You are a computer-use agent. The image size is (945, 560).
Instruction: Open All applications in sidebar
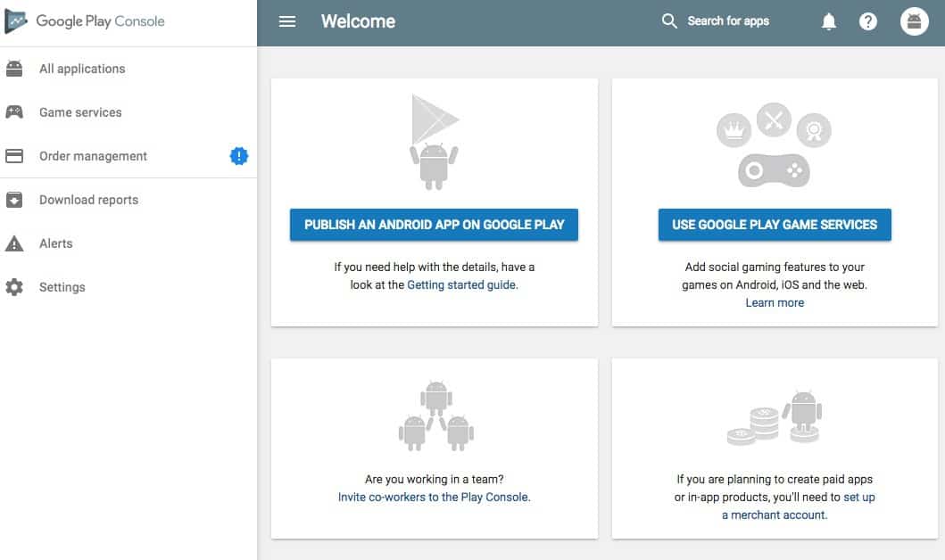[128, 69]
